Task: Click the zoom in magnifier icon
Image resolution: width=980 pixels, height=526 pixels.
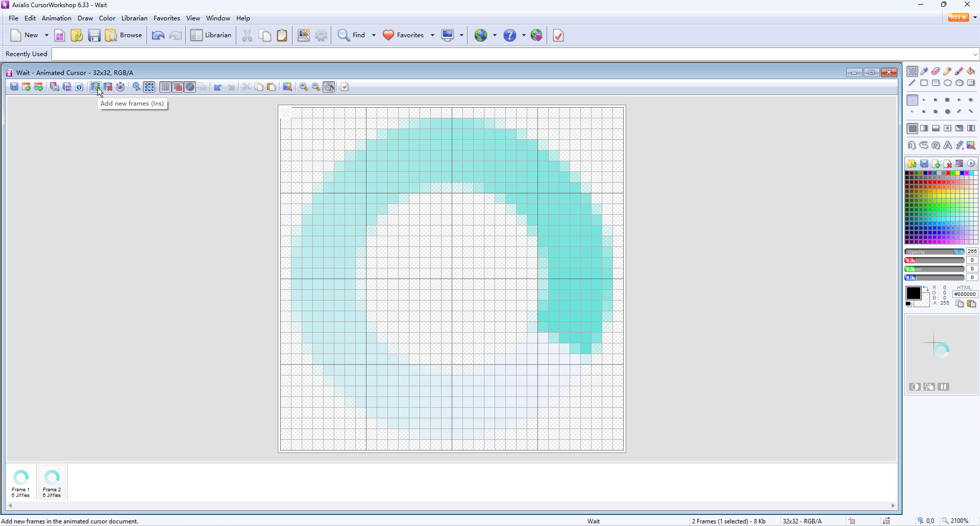Action: pyautogui.click(x=304, y=87)
